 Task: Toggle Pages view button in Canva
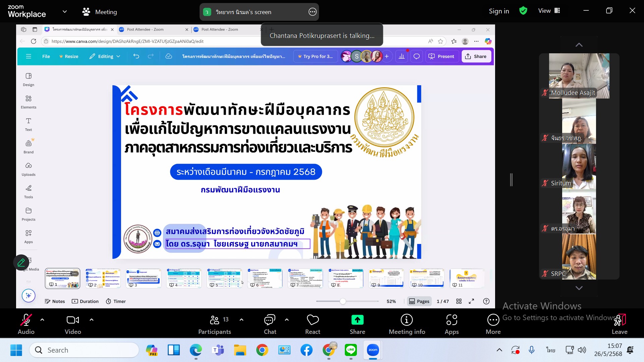coord(419,301)
